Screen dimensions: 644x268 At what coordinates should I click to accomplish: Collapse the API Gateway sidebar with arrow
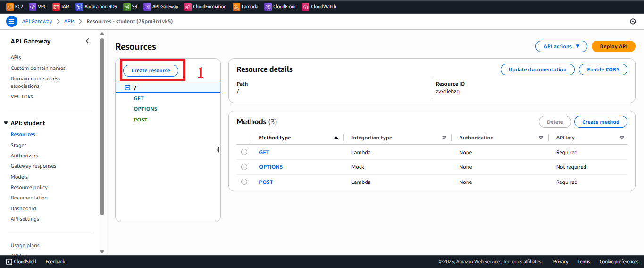click(x=87, y=41)
